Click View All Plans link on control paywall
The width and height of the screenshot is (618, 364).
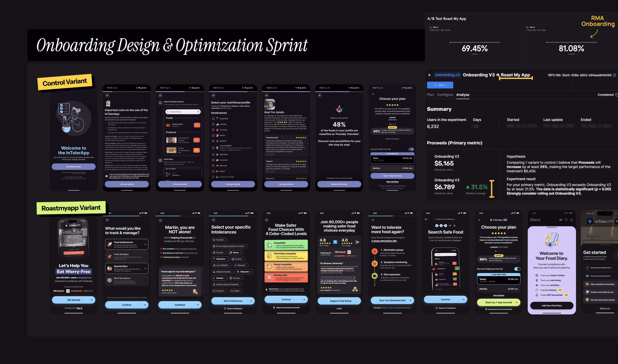[x=392, y=182]
